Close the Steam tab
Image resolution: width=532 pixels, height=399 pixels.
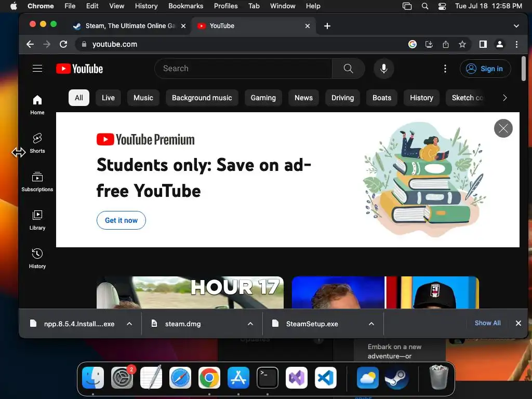183,26
